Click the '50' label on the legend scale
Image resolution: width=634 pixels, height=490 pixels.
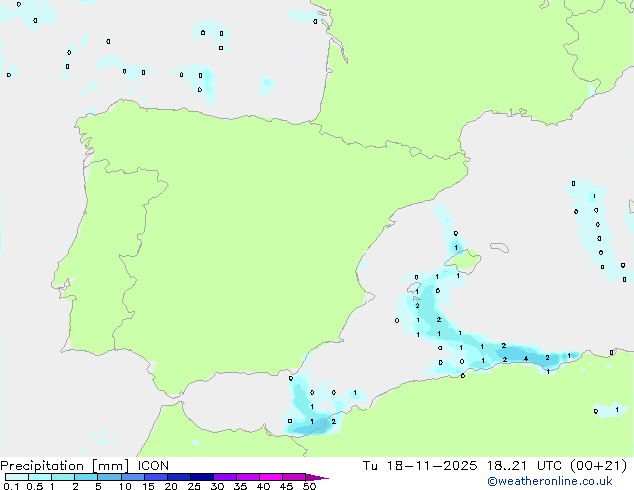pos(309,487)
